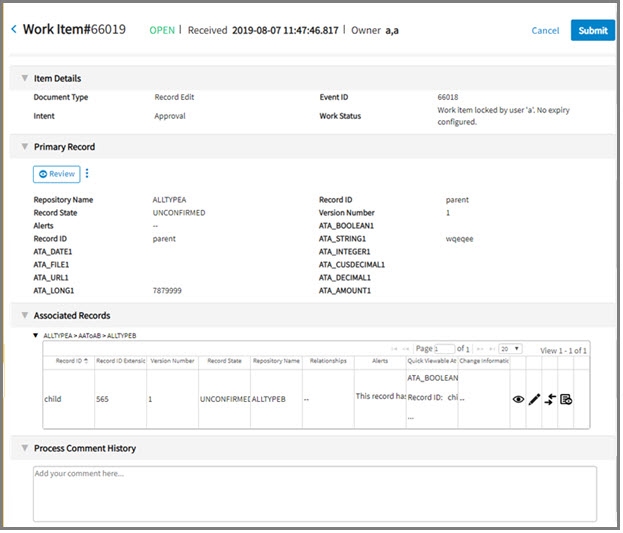
Task: Collapse the ALLTYPEA > AAToAB > ALLTYPEB tree
Action: coord(37,335)
